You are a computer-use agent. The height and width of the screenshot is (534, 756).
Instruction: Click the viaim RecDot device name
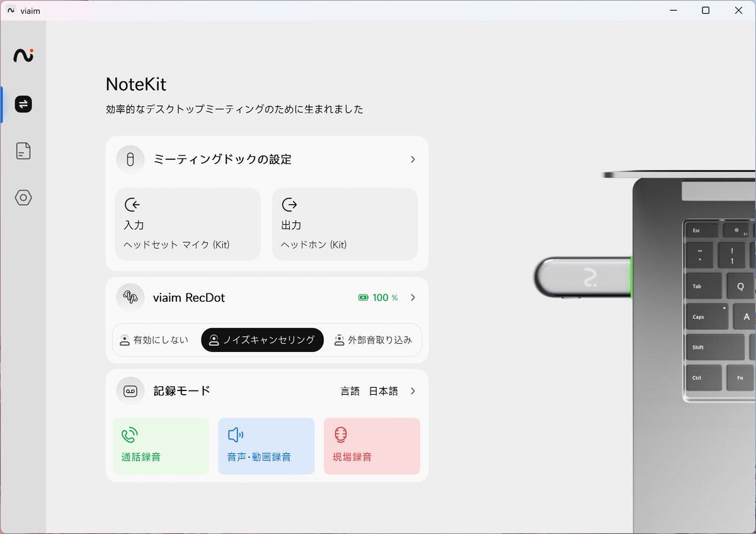pyautogui.click(x=189, y=297)
